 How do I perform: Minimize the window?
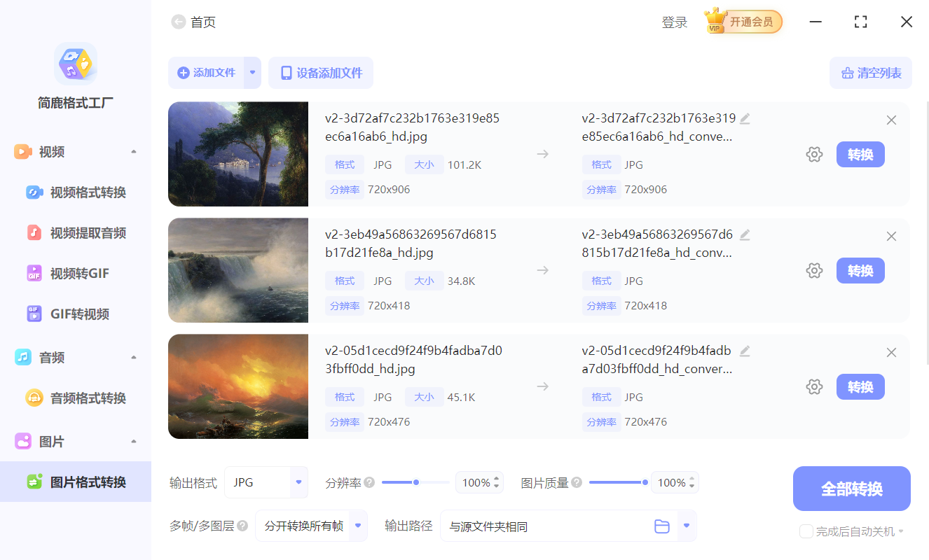[x=816, y=22]
